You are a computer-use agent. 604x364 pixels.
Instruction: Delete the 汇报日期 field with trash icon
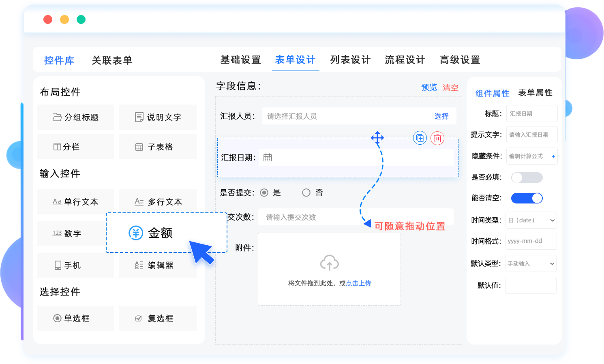[x=437, y=138]
